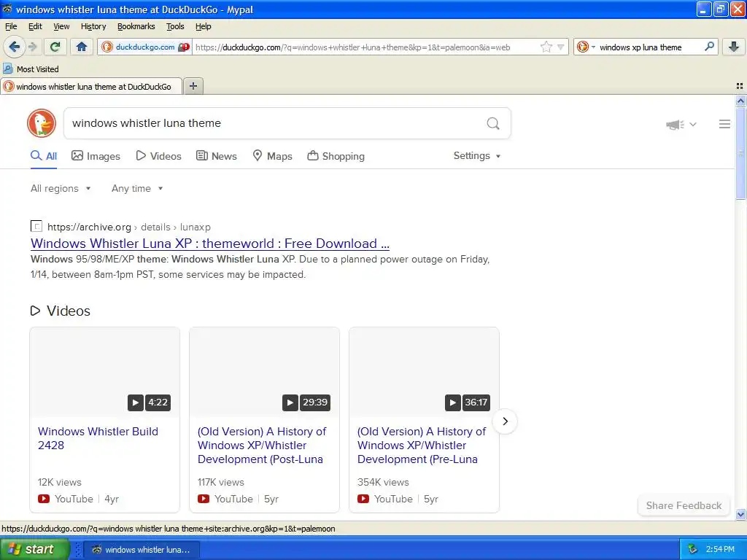Viewport: 747px width, 560px height.
Task: Open Pre-Luna development history video title
Action: coord(422,446)
